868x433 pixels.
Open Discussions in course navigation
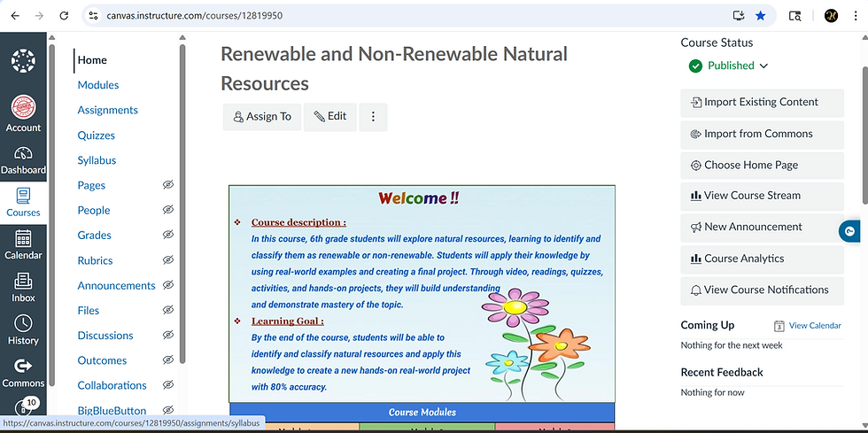pyautogui.click(x=105, y=336)
